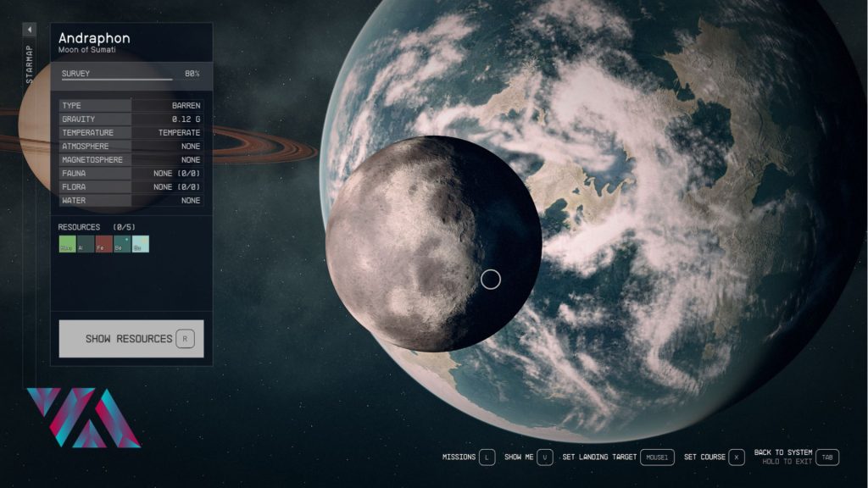Click the pink and blue triangle logo
The width and height of the screenshot is (868, 488).
[x=83, y=418]
